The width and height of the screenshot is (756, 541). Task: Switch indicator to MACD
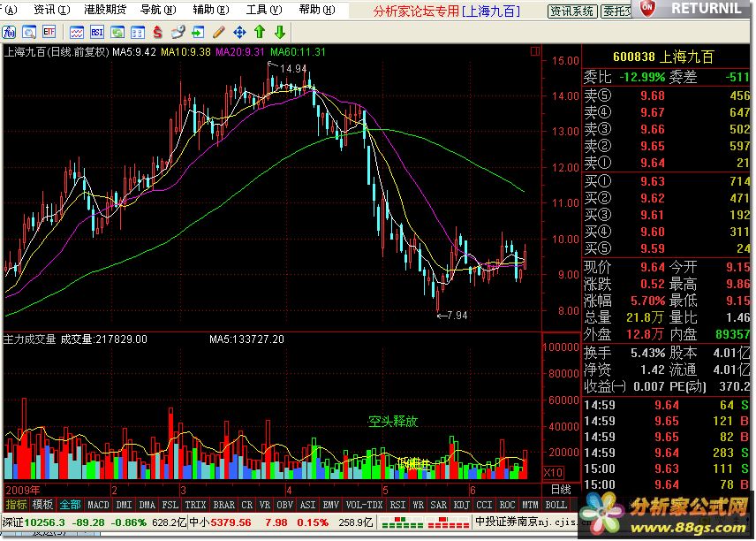pyautogui.click(x=98, y=505)
